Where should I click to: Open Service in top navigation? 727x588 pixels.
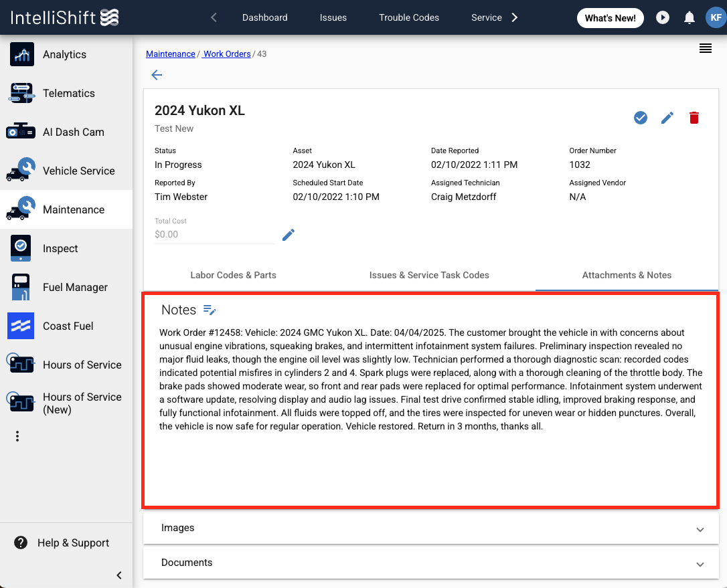click(487, 17)
